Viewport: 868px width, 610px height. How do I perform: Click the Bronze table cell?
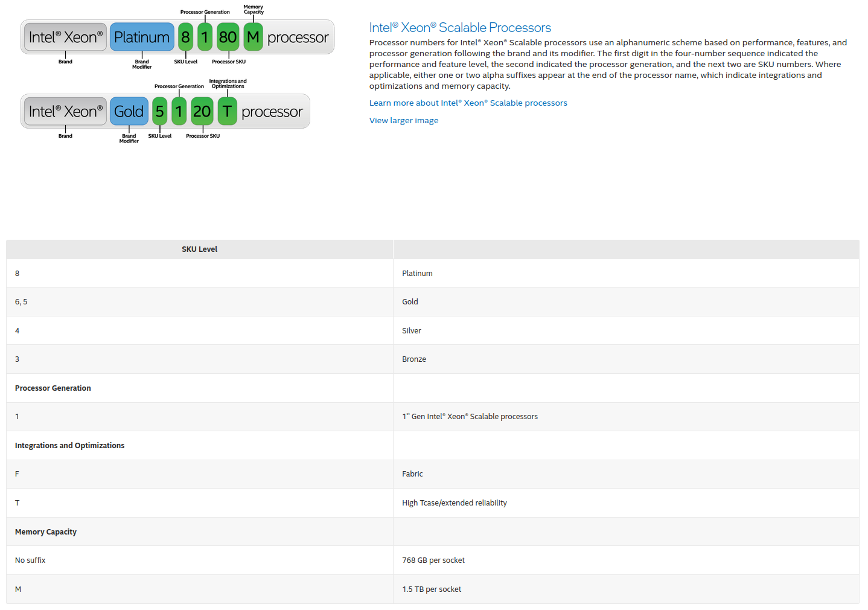pos(414,359)
